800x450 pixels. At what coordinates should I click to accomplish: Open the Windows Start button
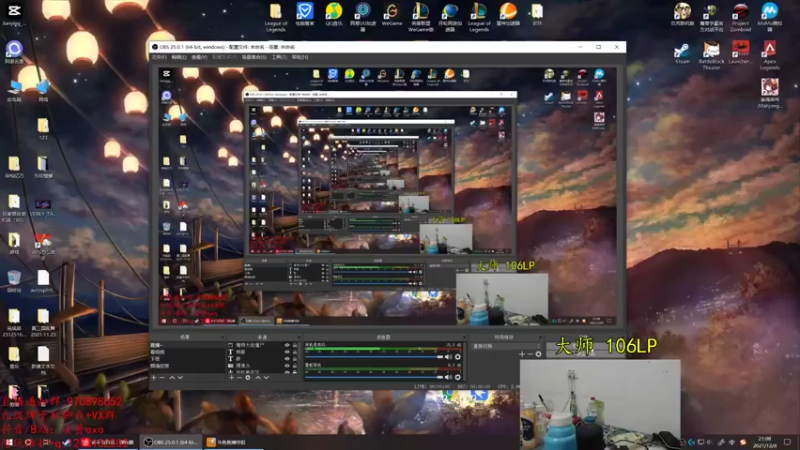(9, 442)
